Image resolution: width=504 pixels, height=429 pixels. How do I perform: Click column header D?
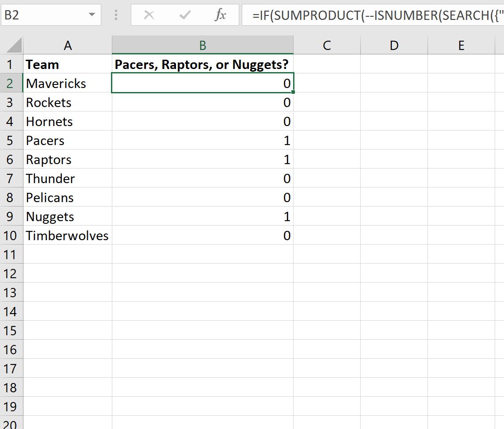pos(393,45)
